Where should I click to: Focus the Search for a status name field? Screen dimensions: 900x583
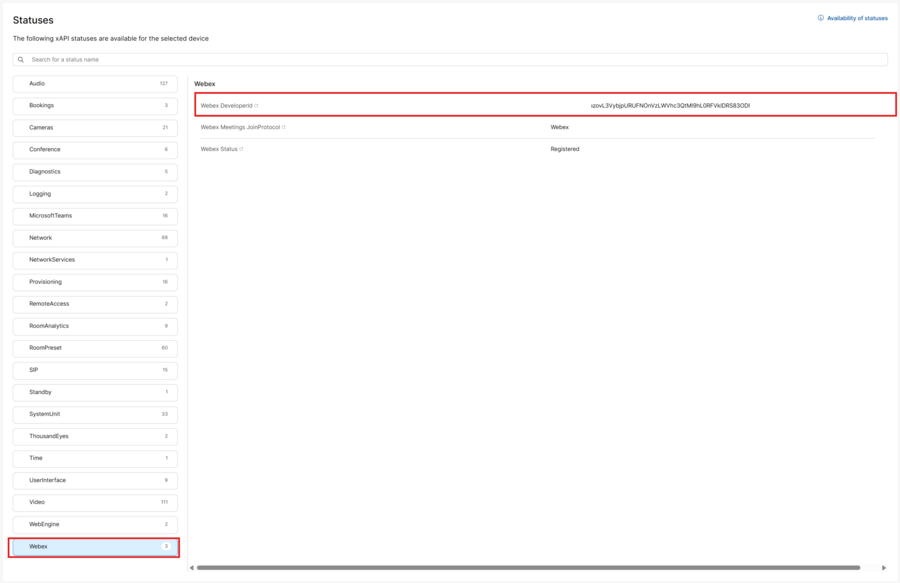(450, 60)
